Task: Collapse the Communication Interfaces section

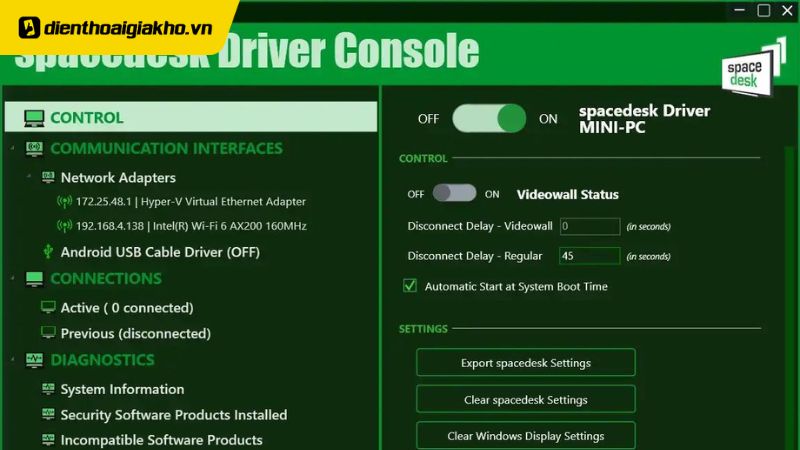Action: tap(13, 148)
